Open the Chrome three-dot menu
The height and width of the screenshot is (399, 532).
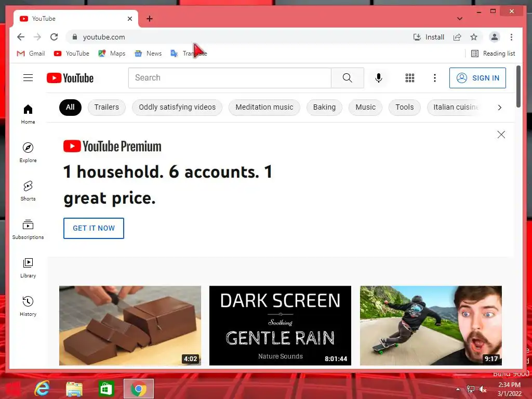pos(511,37)
